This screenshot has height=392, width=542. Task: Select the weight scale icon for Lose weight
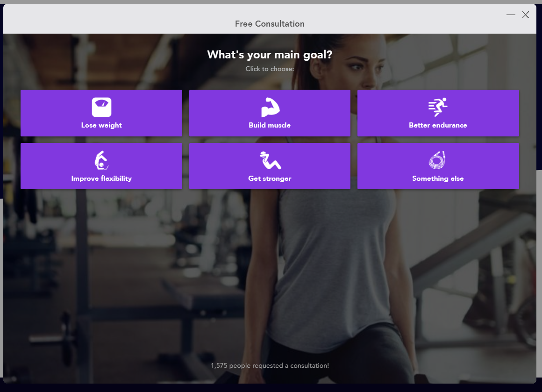101,107
